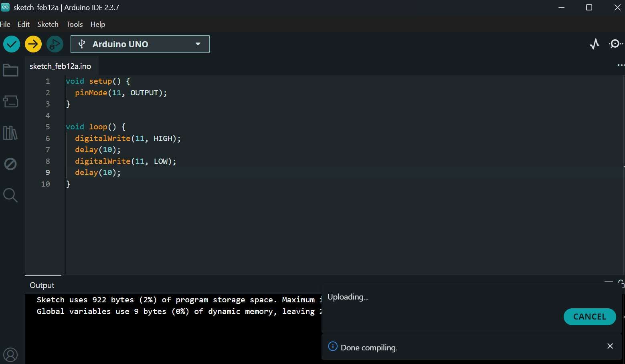Image resolution: width=625 pixels, height=364 pixels.
Task: Dismiss the Done compiling notification
Action: (x=610, y=346)
